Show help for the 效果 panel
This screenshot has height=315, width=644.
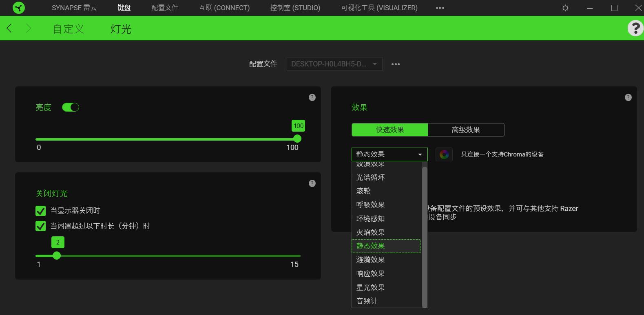point(628,97)
